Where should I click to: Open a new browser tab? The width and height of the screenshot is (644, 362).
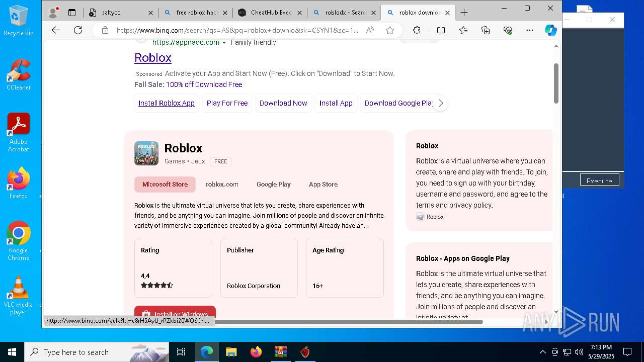coord(464,13)
